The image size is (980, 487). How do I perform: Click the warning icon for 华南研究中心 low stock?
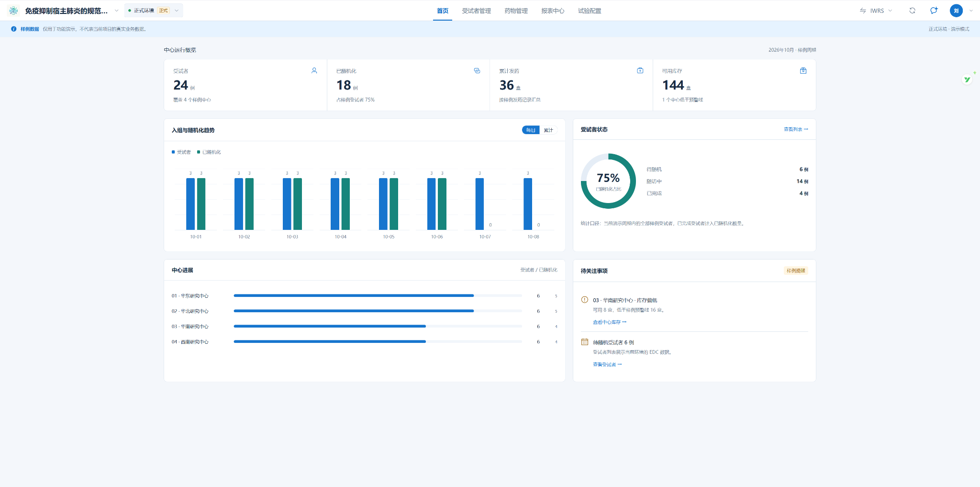click(584, 300)
